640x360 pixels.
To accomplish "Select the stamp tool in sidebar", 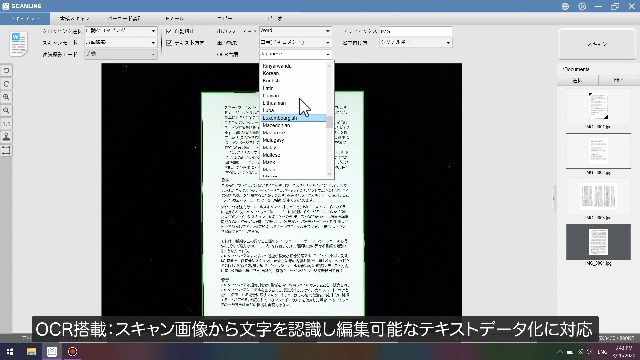I will coord(6,137).
